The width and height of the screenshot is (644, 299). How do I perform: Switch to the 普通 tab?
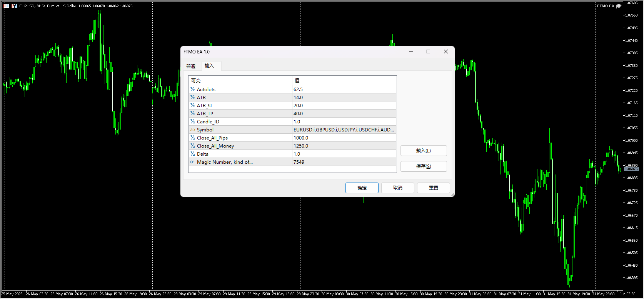tap(191, 66)
